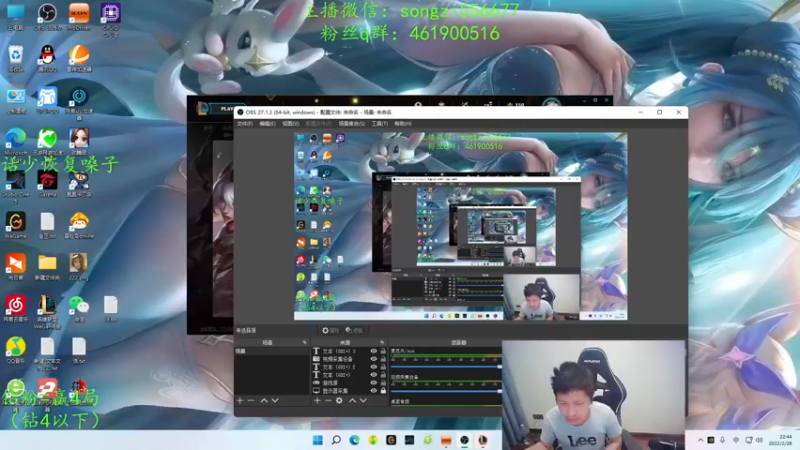Screen dimensions: 800x450
Task: Lock the 文本 (GDI+) 3 source
Action: (x=383, y=351)
